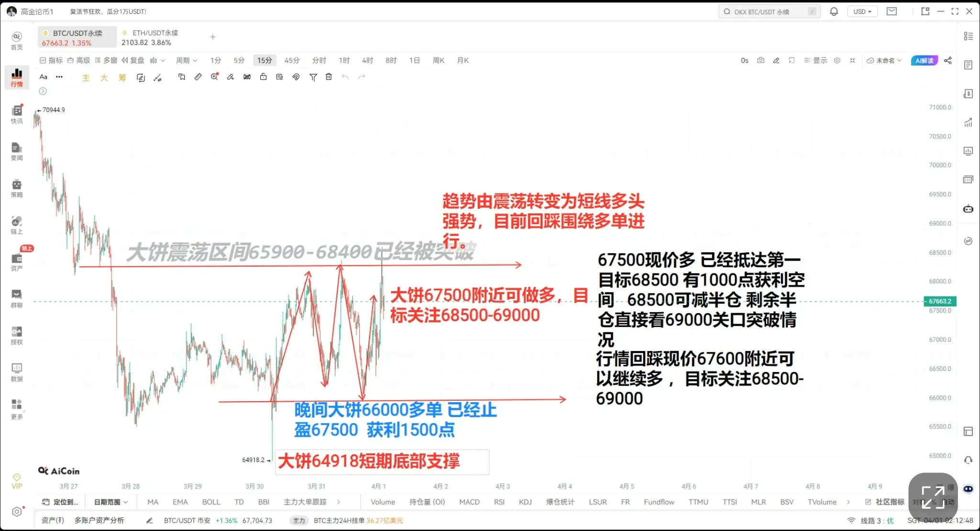Click the filter funnel icon in toolbar
980x531 pixels.
[313, 77]
